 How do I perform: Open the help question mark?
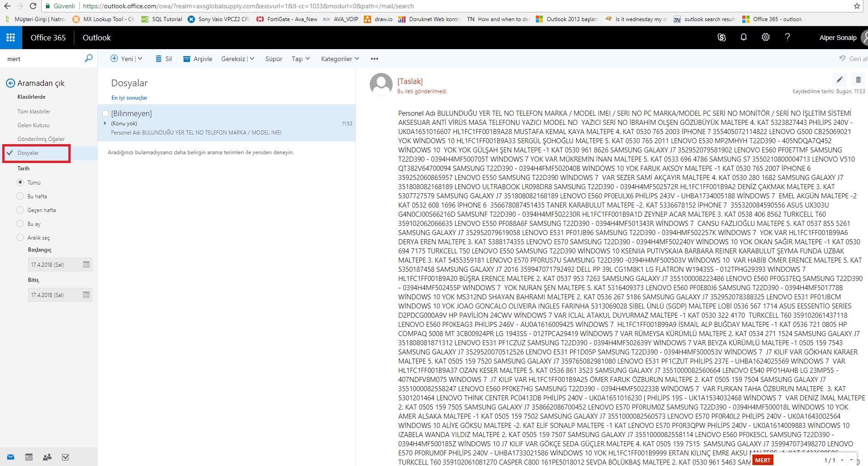pyautogui.click(x=788, y=38)
